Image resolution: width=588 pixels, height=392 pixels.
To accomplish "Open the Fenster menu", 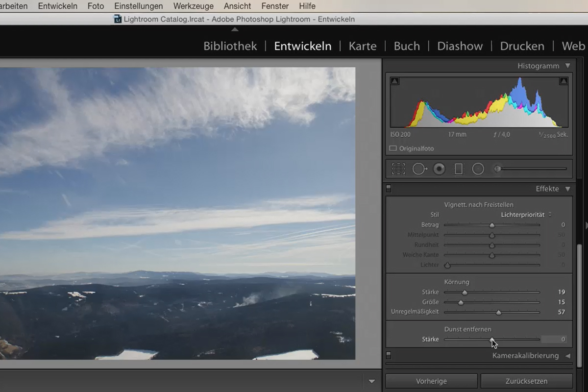I will [275, 6].
